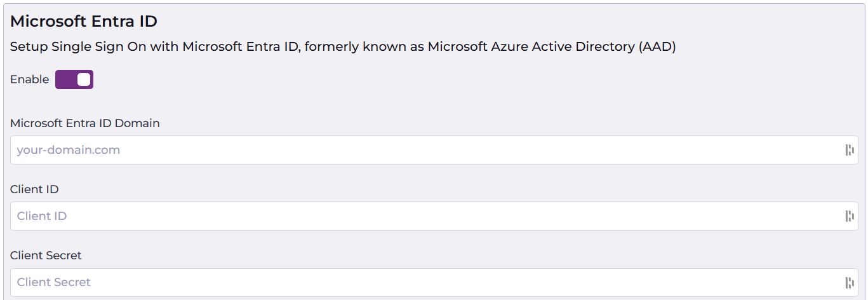
Task: Click the 'Microsoft Entra ID Domain' field label
Action: [x=85, y=123]
